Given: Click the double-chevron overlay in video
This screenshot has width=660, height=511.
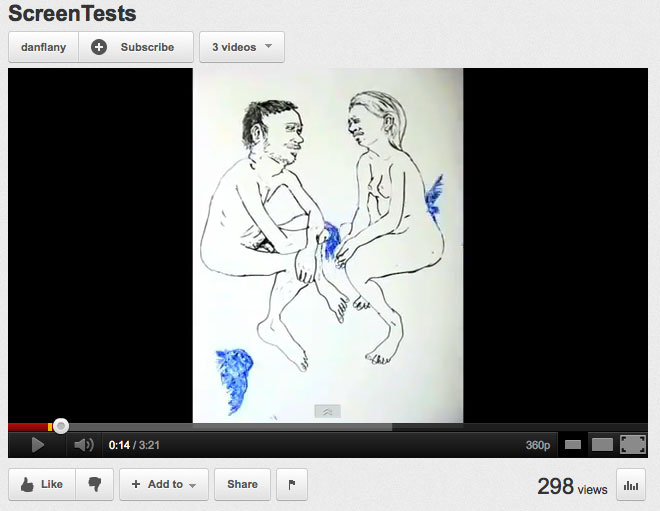Looking at the screenshot, I should coord(327,411).
